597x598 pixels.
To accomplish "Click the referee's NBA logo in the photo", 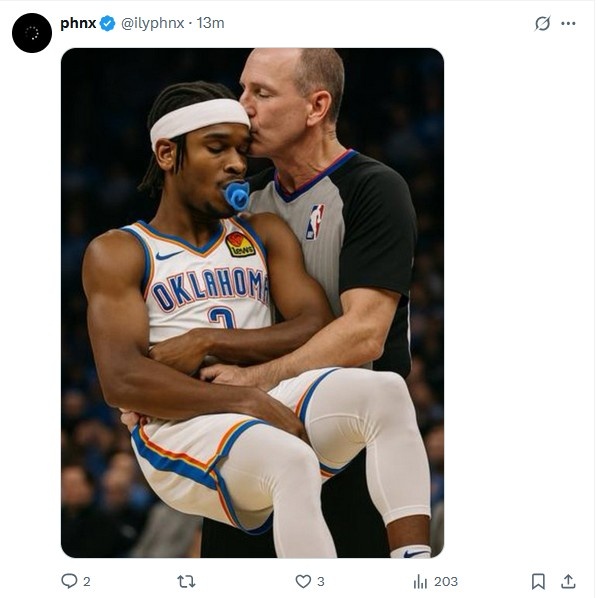I will click(x=315, y=222).
